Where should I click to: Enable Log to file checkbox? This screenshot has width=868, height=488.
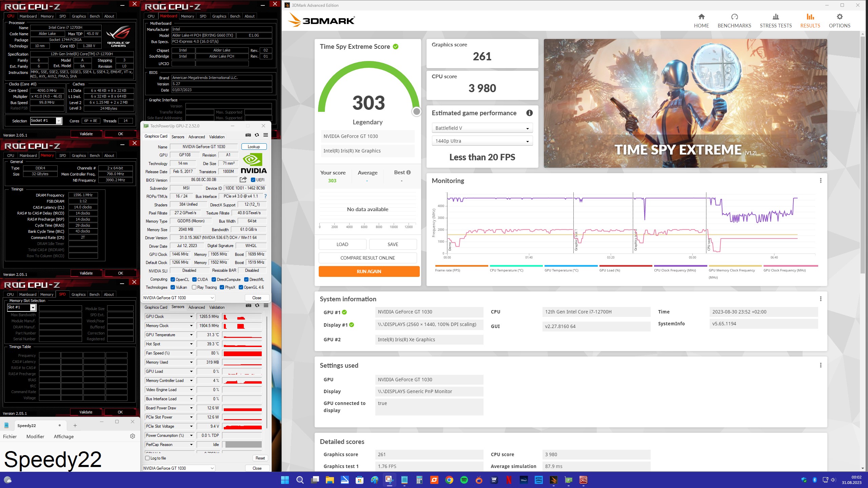click(x=147, y=458)
